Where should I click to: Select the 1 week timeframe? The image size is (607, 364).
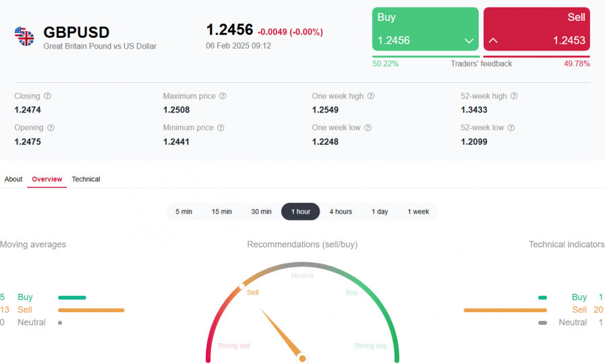point(418,212)
